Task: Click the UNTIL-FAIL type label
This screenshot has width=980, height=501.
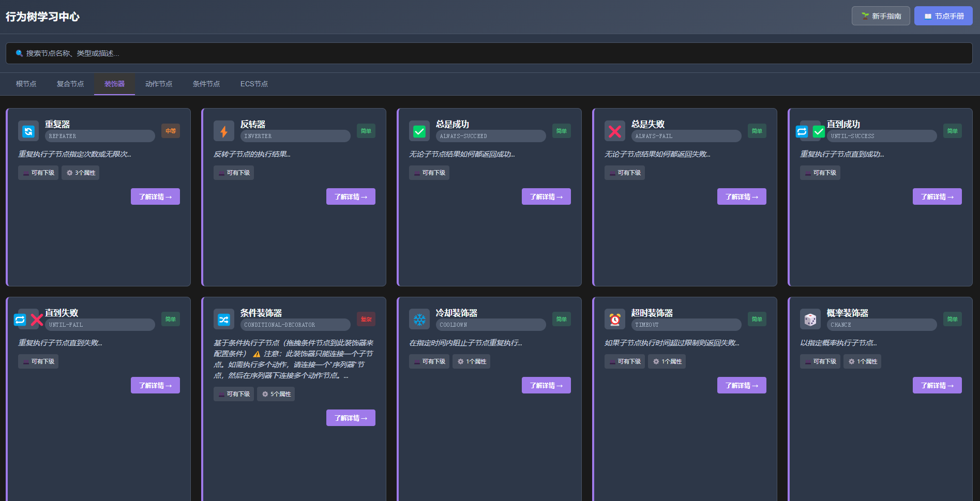Action: point(100,325)
